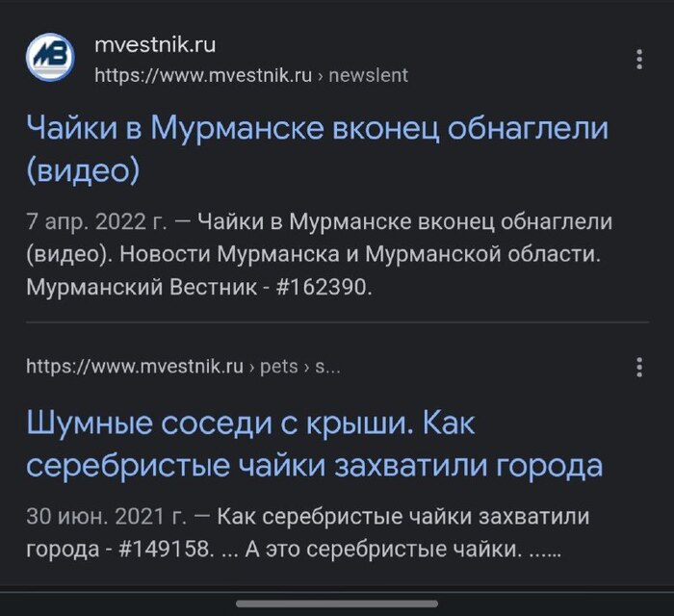
Task: Tap the mvestnik.ru site name beside the logo
Action: [155, 45]
